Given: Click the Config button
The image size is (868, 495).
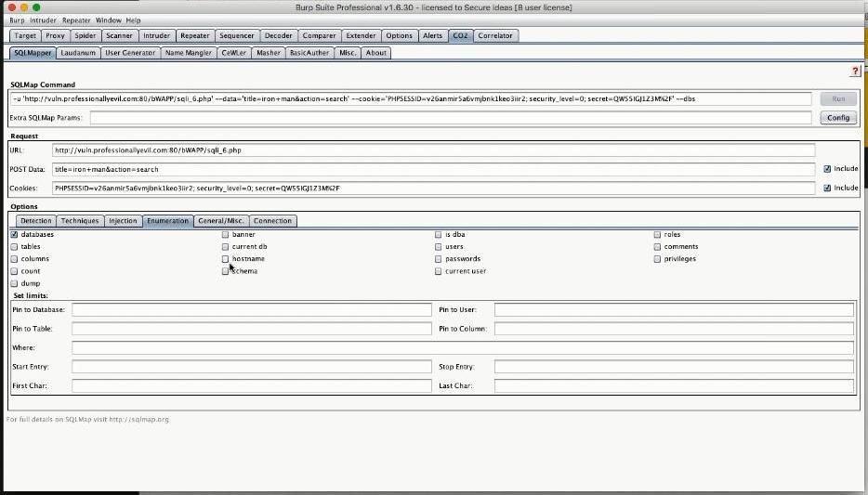Looking at the screenshot, I should click(x=838, y=118).
